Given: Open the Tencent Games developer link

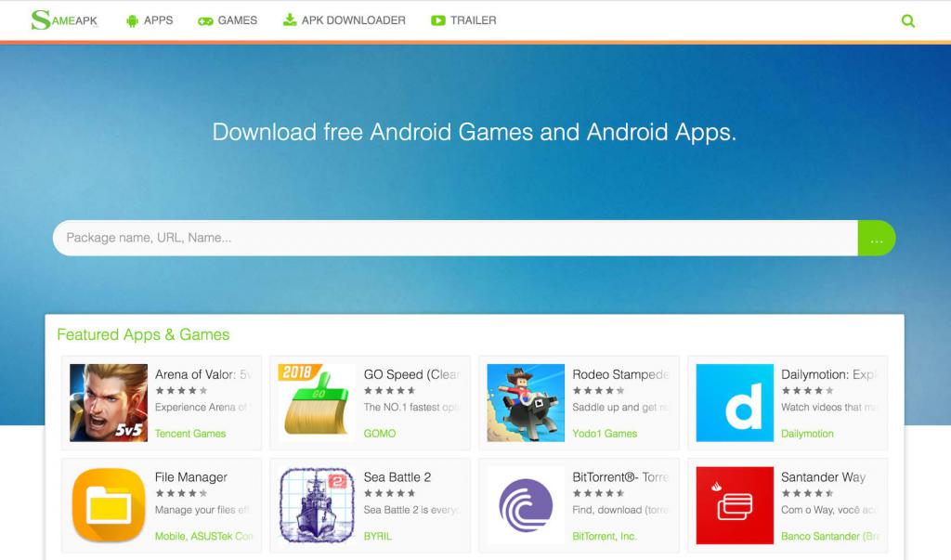Looking at the screenshot, I should 190,433.
